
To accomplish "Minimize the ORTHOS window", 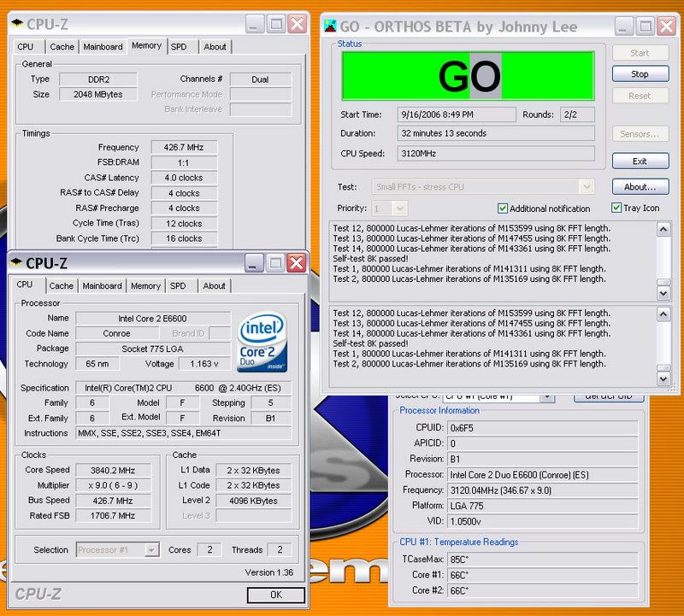I will point(624,26).
